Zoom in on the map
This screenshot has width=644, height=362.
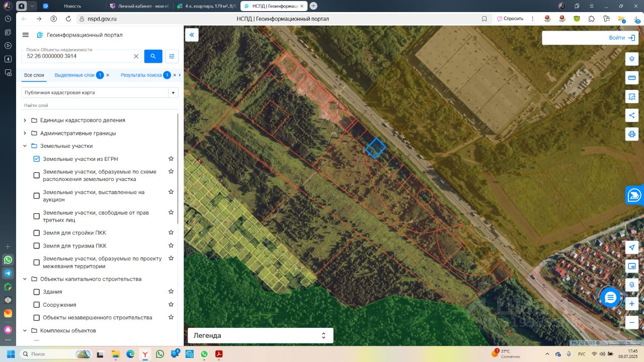(632, 304)
